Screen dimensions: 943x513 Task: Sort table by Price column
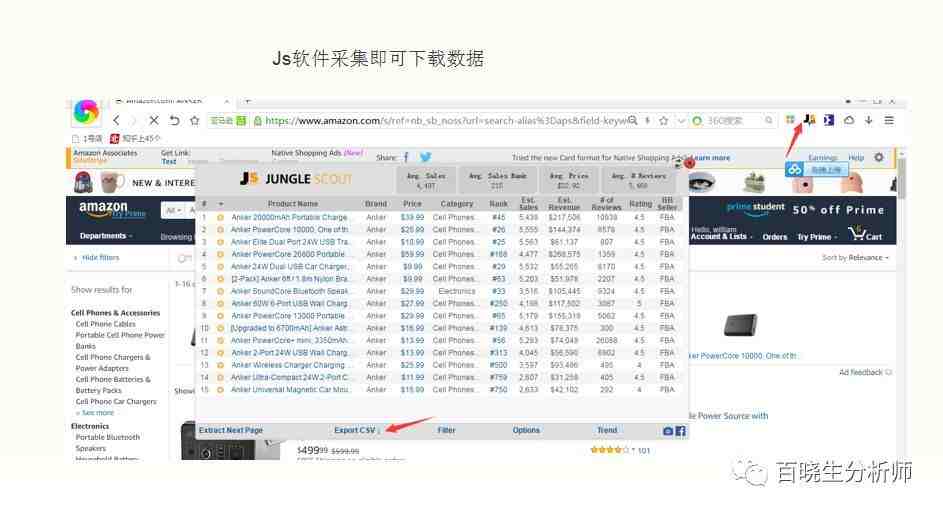[412, 204]
